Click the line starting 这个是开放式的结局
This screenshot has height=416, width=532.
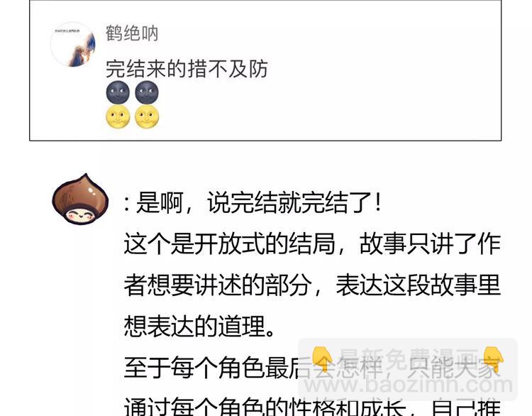tap(312, 244)
